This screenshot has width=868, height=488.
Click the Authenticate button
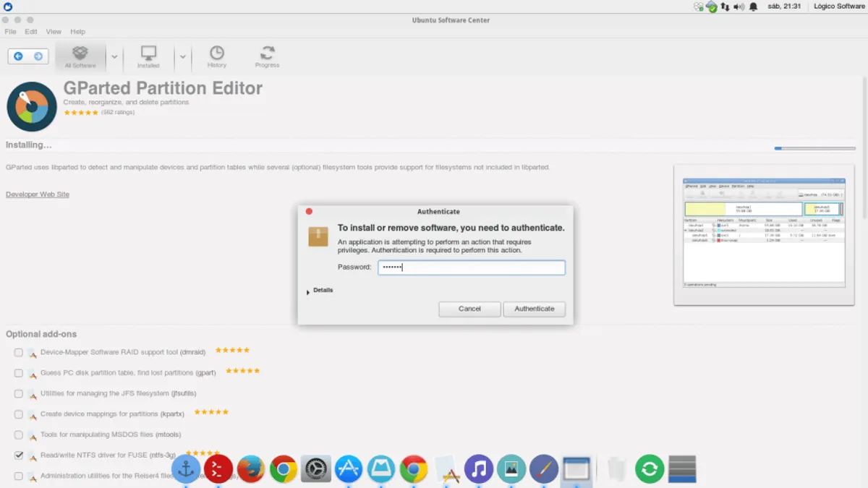click(x=535, y=309)
